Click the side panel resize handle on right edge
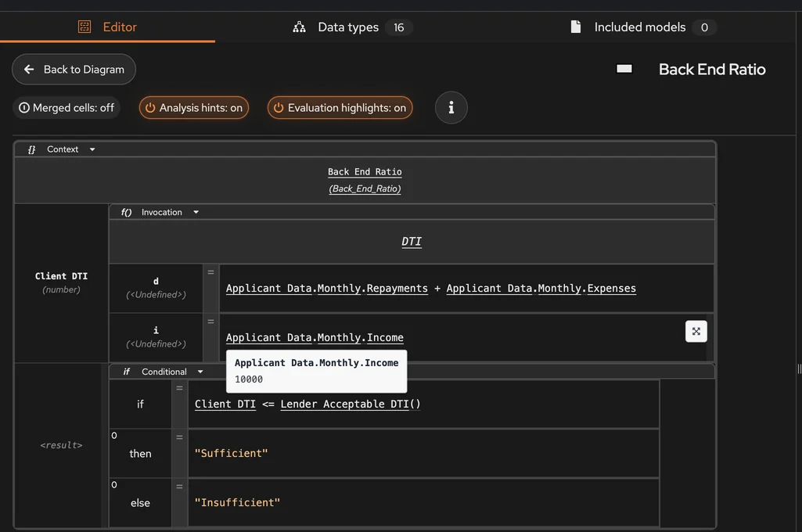This screenshot has width=802, height=532. pyautogui.click(x=799, y=368)
